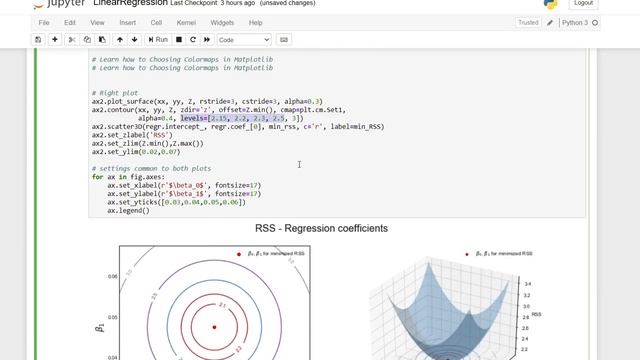Open the Widgets menu
Screen dimensions: 640x360
(222, 23)
